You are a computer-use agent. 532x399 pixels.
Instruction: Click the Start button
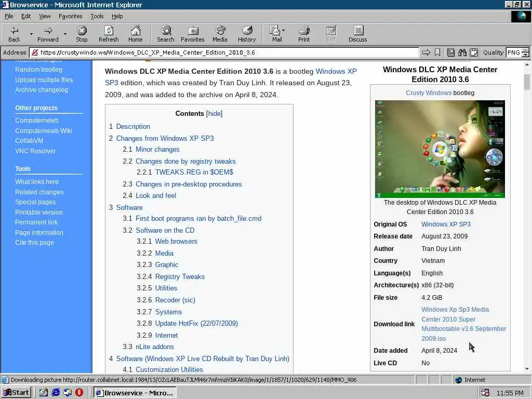(16, 393)
